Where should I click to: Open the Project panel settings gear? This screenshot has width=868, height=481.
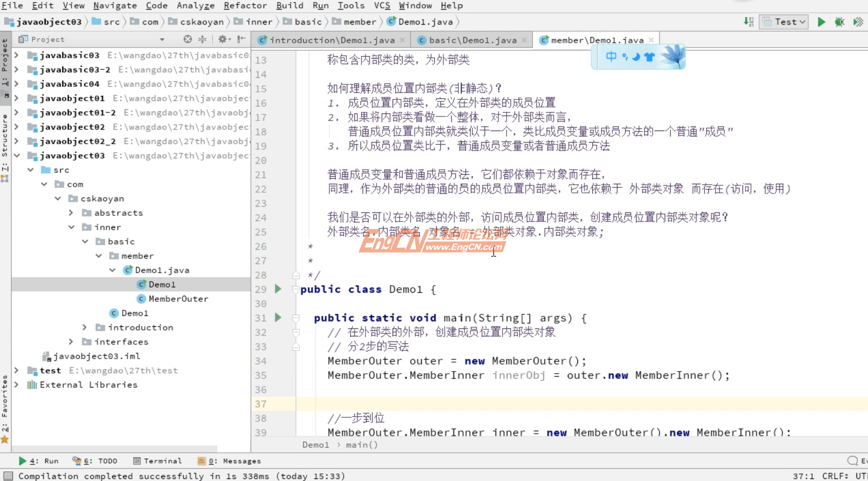[x=223, y=39]
